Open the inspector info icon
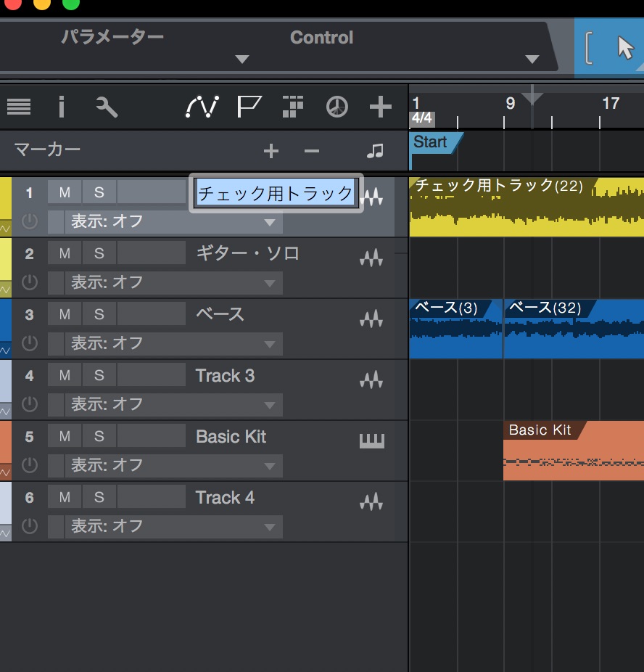 [x=62, y=107]
